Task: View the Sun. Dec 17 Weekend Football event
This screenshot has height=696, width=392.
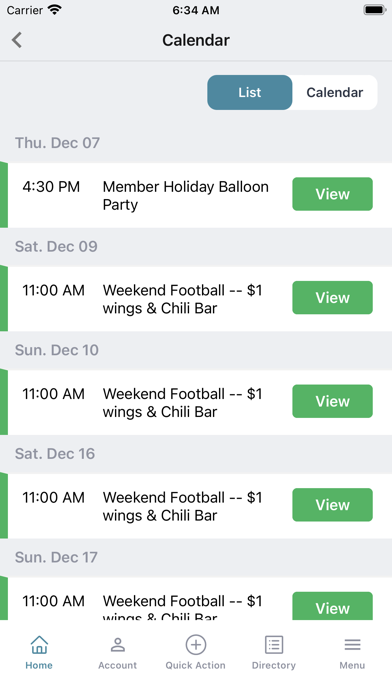Action: coord(333,606)
